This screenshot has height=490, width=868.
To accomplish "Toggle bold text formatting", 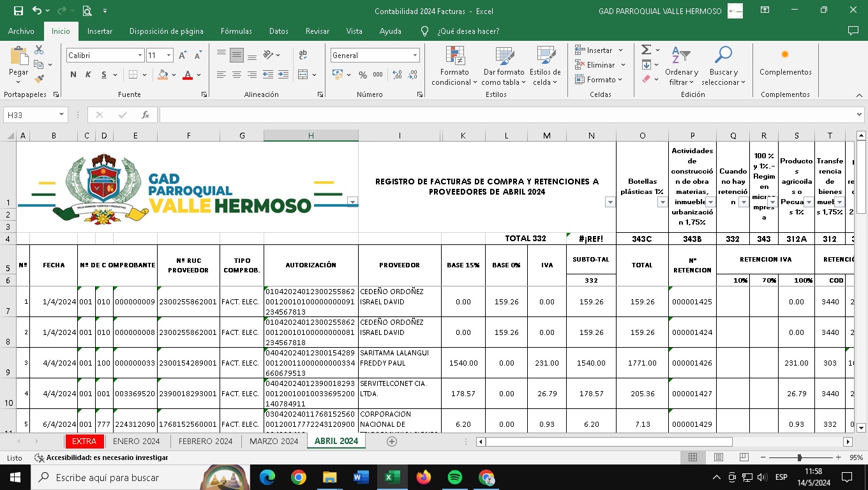I will [73, 75].
